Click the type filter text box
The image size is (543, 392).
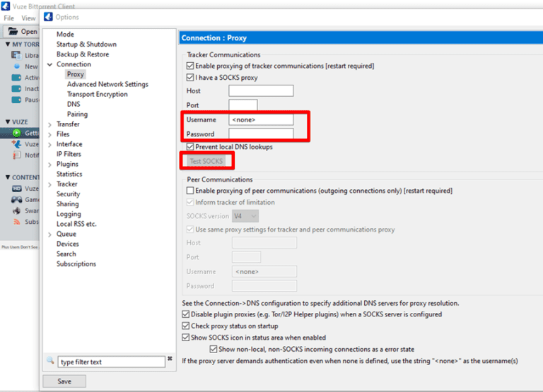tap(111, 362)
